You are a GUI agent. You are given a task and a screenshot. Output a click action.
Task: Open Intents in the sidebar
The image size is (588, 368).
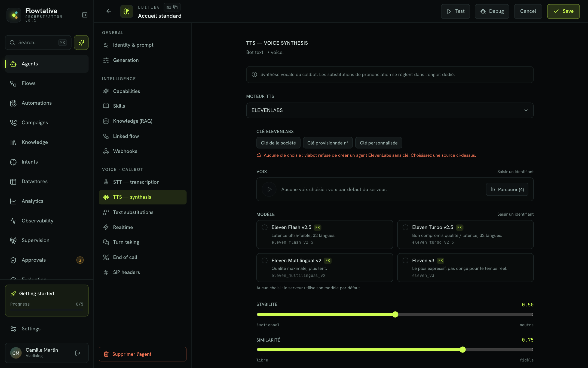[47, 162]
